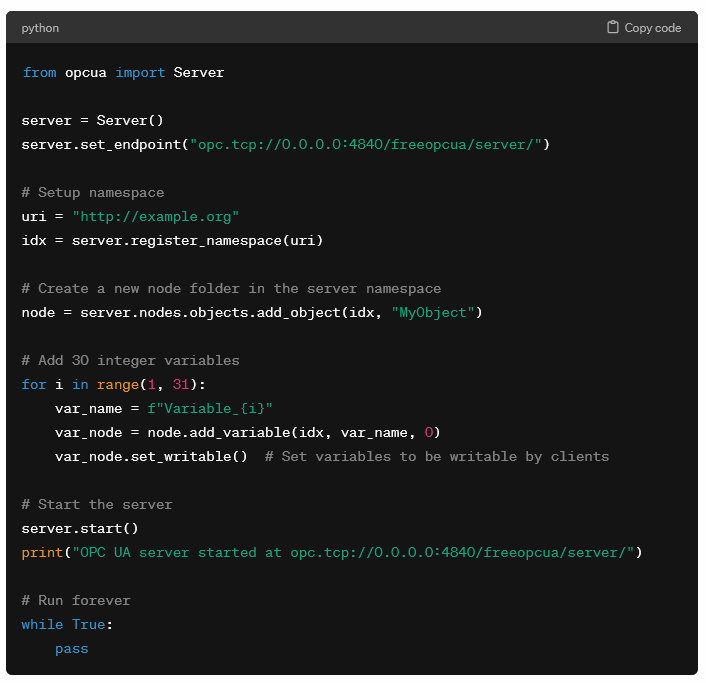The width and height of the screenshot is (706, 683).
Task: Click the 'server = Server()' line
Action: click(x=92, y=120)
